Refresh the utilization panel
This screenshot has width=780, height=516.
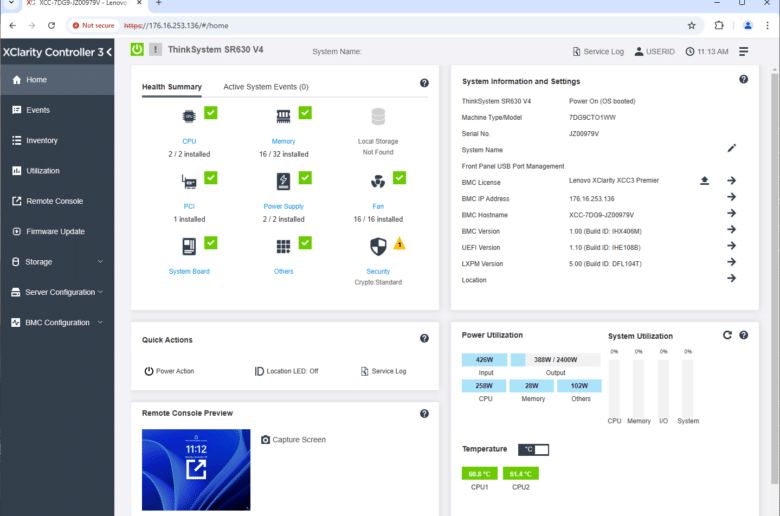pyautogui.click(x=727, y=335)
